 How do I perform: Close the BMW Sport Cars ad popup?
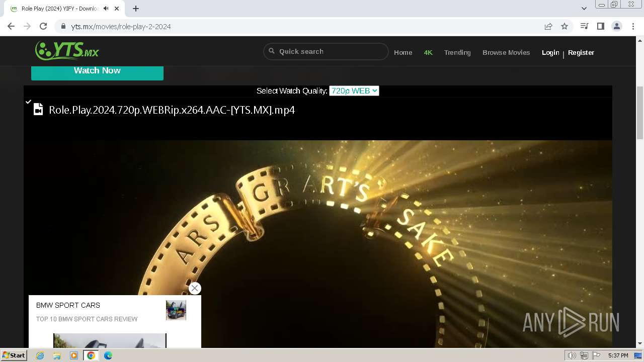195,288
